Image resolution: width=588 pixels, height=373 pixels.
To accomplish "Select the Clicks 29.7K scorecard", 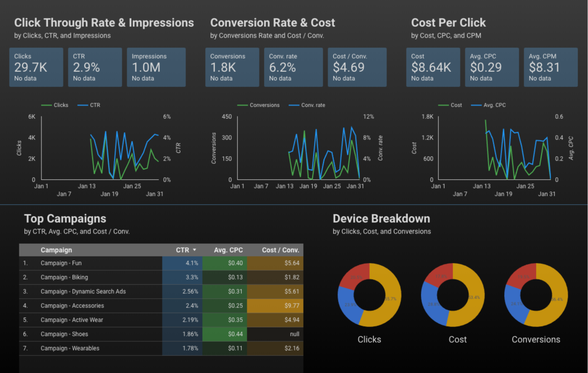I will pyautogui.click(x=36, y=67).
